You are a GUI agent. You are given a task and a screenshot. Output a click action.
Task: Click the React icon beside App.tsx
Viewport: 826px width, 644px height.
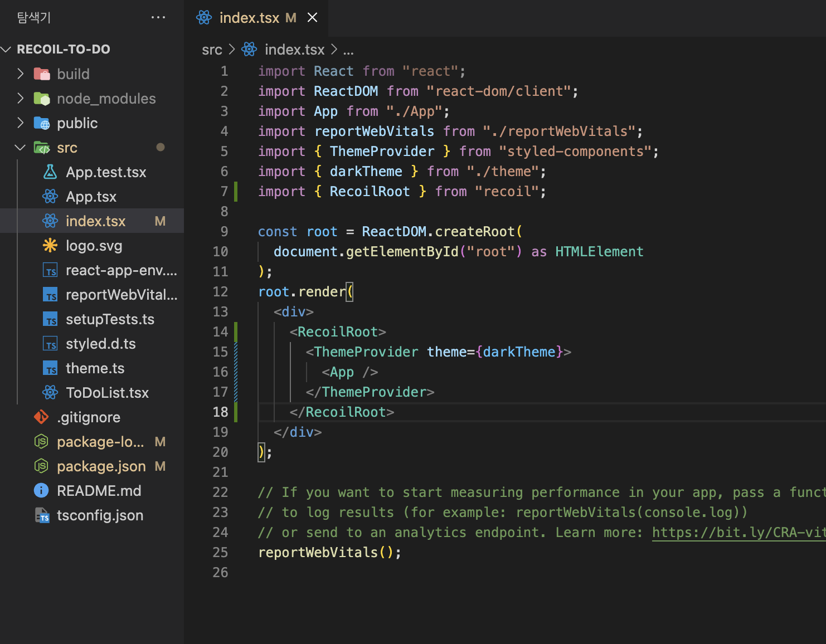50,197
